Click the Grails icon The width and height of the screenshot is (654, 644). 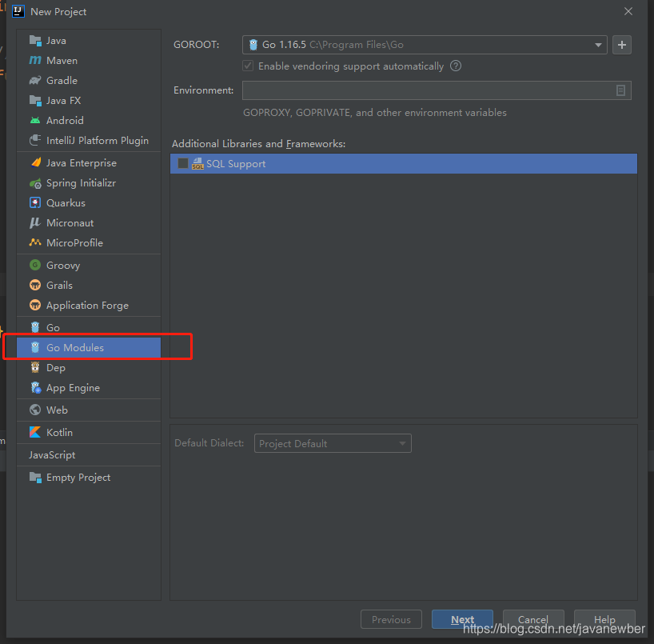(35, 285)
